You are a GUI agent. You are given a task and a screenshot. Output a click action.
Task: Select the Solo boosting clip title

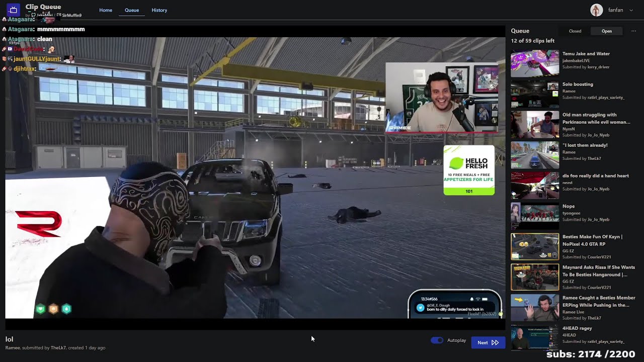point(578,84)
